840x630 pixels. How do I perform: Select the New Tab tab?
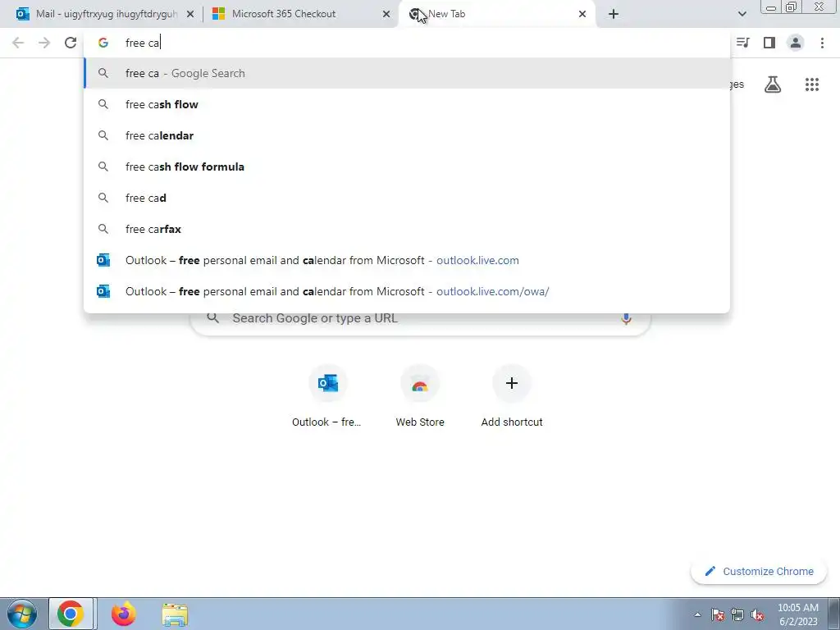pos(497,14)
